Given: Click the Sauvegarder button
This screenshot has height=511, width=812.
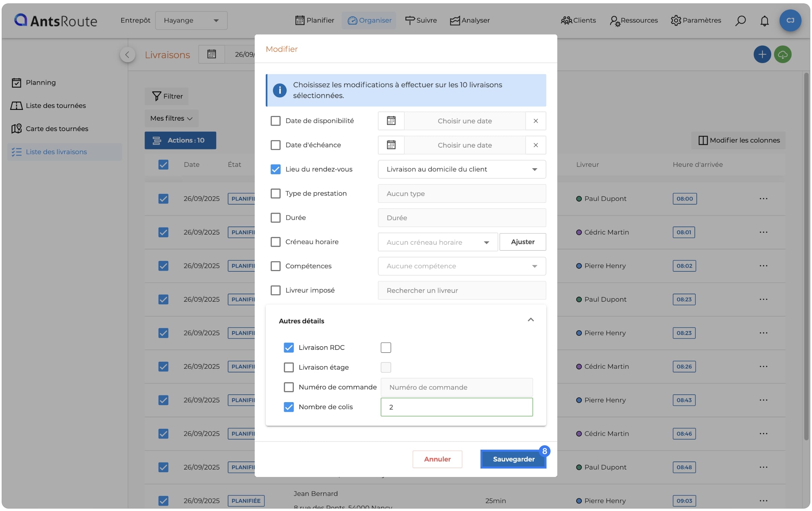Looking at the screenshot, I should 513,459.
